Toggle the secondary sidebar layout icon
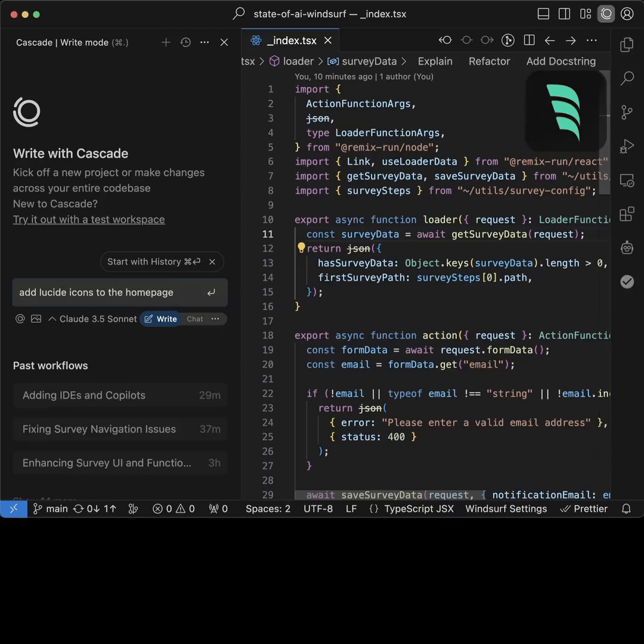Viewport: 644px width, 644px height. [564, 14]
